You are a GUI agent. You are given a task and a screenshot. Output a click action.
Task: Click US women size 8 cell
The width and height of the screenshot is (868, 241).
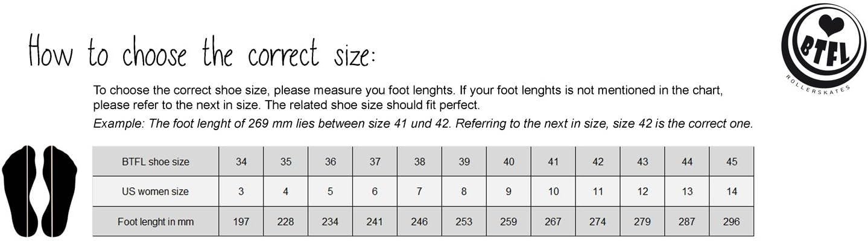click(x=464, y=192)
